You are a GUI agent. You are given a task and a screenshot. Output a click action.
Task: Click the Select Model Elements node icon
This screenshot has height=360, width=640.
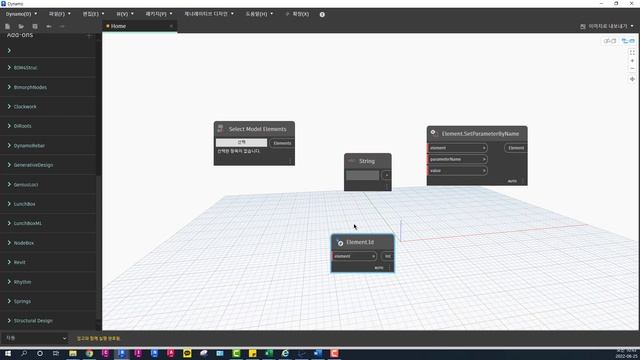point(220,129)
